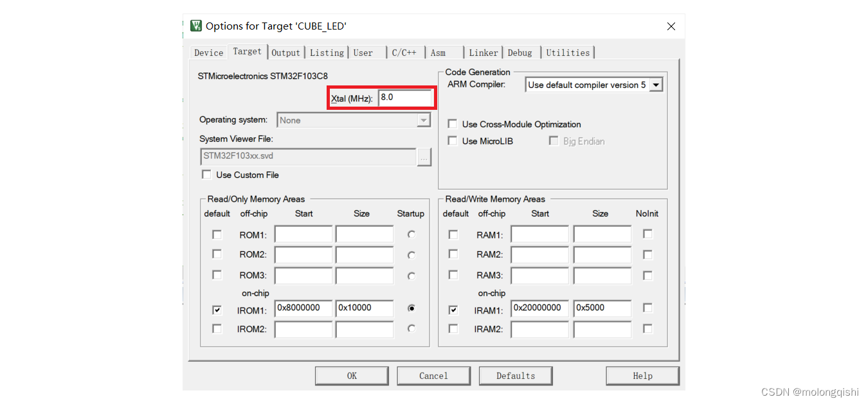Viewport: 868px width, 404px height.
Task: Switch to the Device tab
Action: click(209, 53)
